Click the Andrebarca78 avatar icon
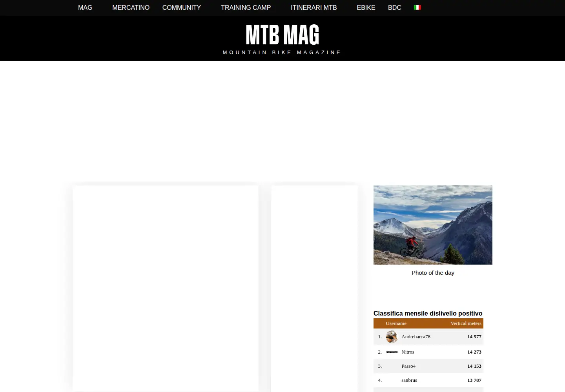This screenshot has width=565, height=392. [392, 337]
